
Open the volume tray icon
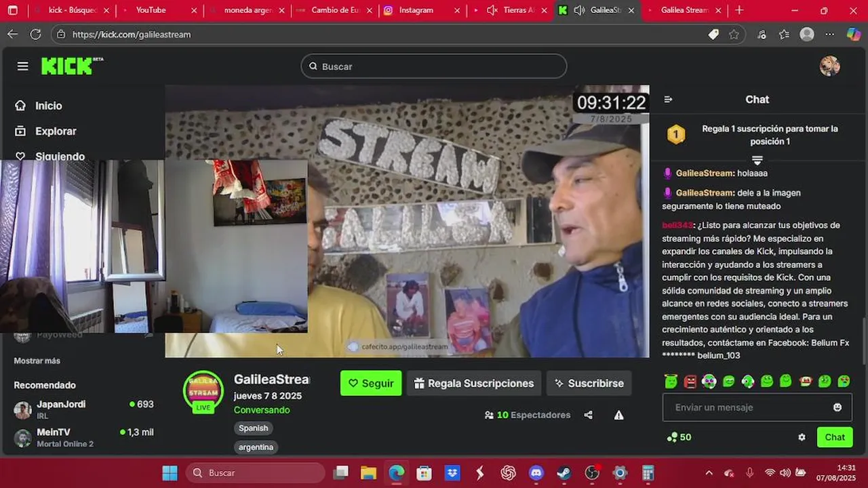click(x=785, y=472)
